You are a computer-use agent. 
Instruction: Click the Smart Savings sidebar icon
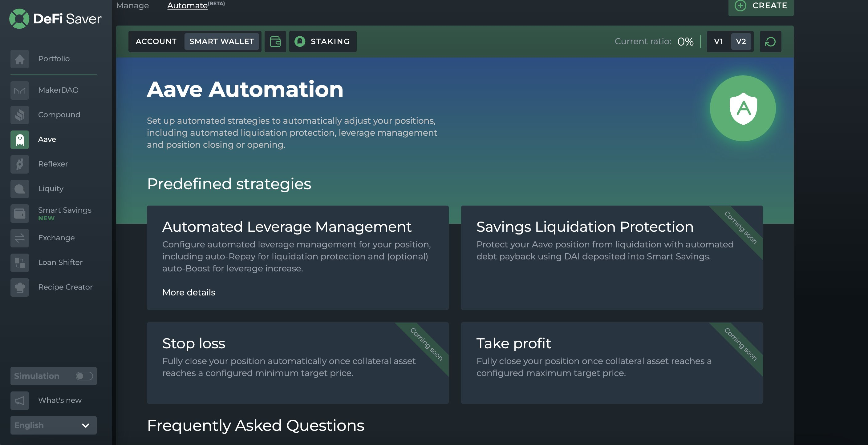pyautogui.click(x=19, y=213)
